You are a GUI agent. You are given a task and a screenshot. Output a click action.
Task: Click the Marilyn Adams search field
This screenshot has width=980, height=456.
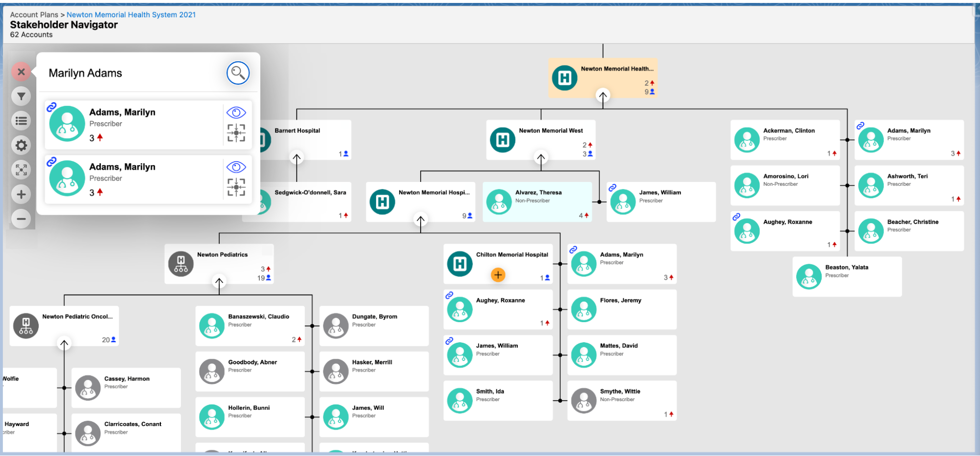[132, 73]
